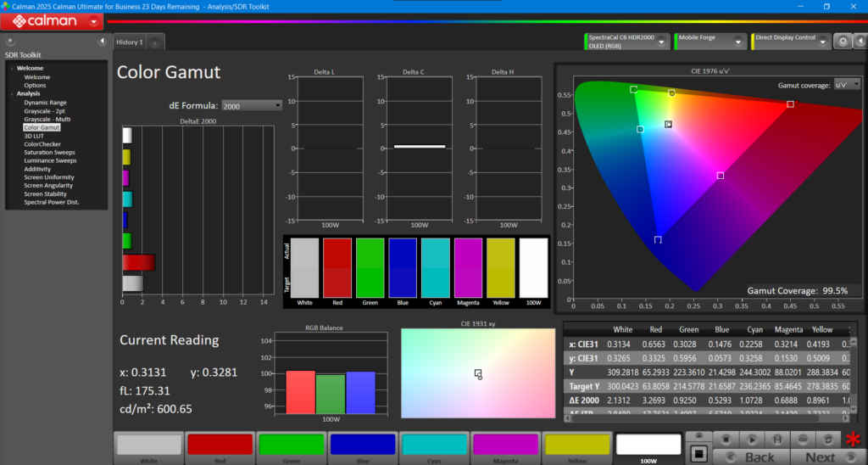The height and width of the screenshot is (465, 868).
Task: Switch to the History 1 tab
Action: (x=130, y=42)
